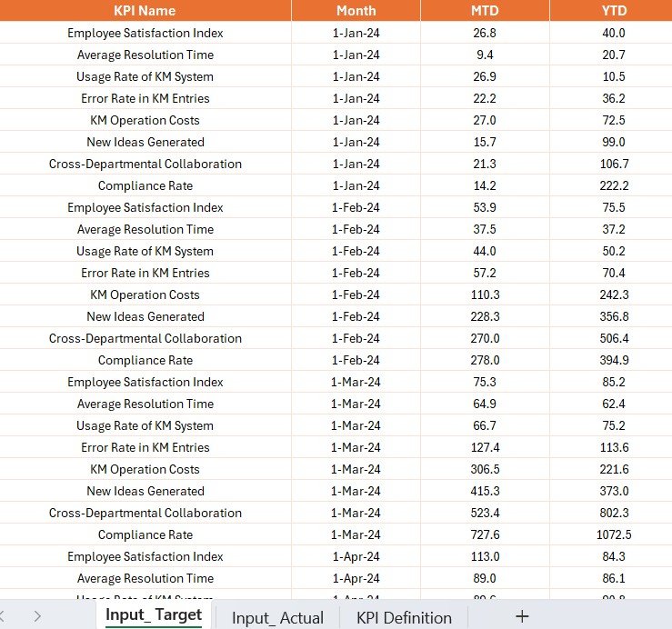672x629 pixels.
Task: Click MTD value 9.4 cell
Action: click(x=485, y=55)
